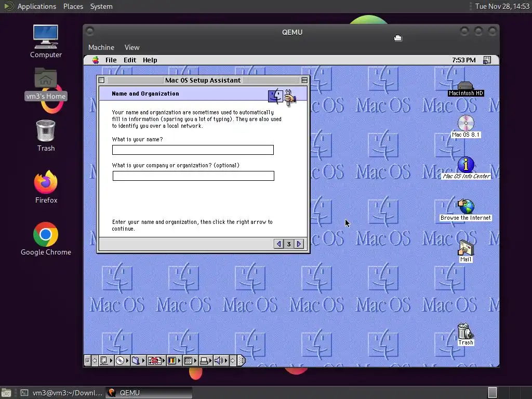Collapse Setup Assistant with the windowshade box
Screen dimensions: 532x399
[304, 80]
